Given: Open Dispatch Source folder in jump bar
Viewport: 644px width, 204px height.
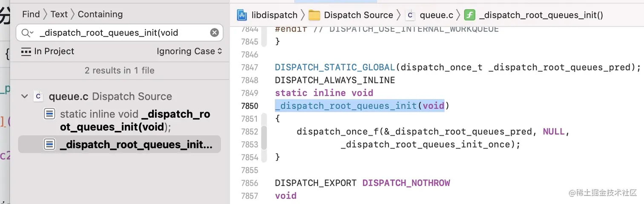Looking at the screenshot, I should coord(358,15).
